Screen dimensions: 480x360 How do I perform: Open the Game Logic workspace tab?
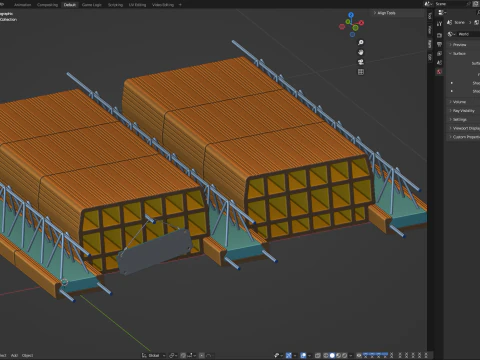(x=92, y=5)
